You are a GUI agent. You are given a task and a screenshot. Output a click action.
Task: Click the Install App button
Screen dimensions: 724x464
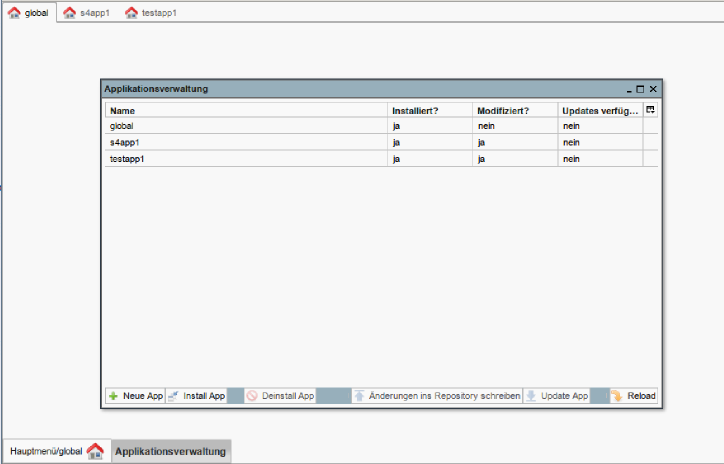[x=196, y=396]
